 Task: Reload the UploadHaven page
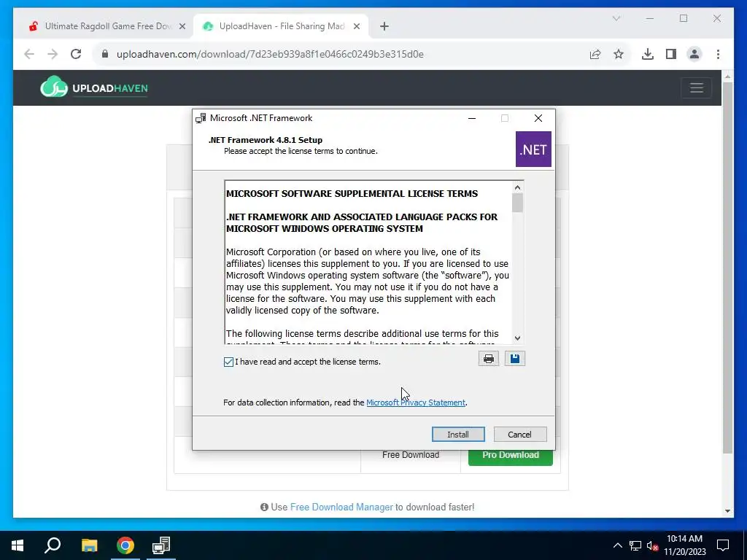[x=76, y=54]
